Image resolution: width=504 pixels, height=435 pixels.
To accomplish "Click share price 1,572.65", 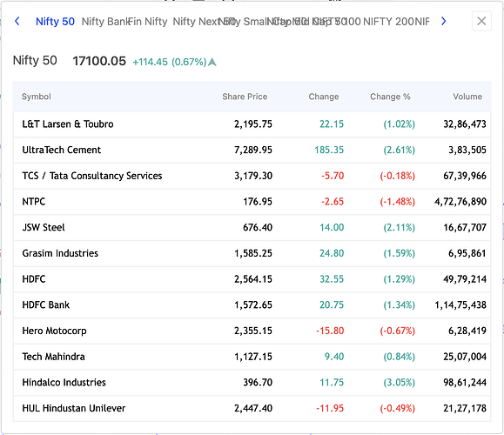I will (x=253, y=304).
